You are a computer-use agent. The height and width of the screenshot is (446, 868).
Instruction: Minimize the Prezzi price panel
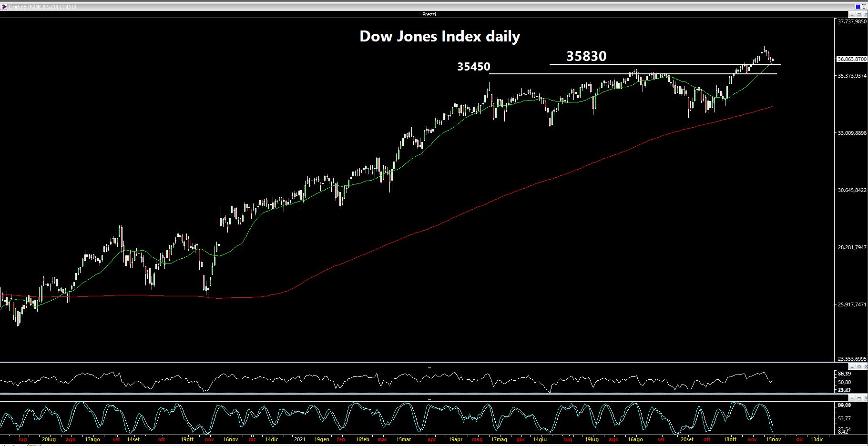(x=852, y=14)
